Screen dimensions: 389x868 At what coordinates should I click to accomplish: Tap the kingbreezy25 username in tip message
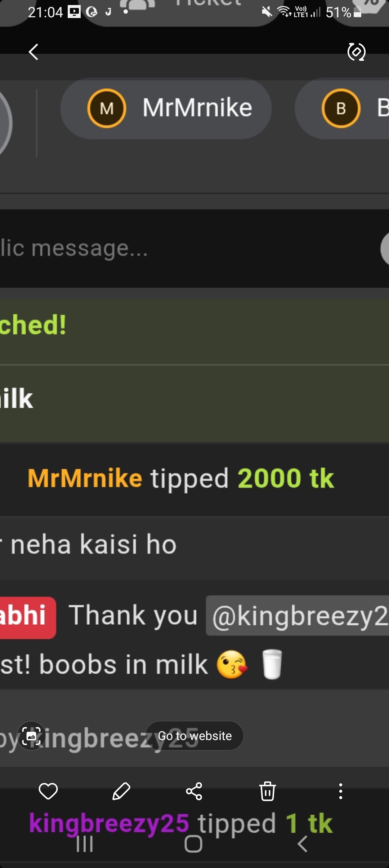pyautogui.click(x=109, y=823)
